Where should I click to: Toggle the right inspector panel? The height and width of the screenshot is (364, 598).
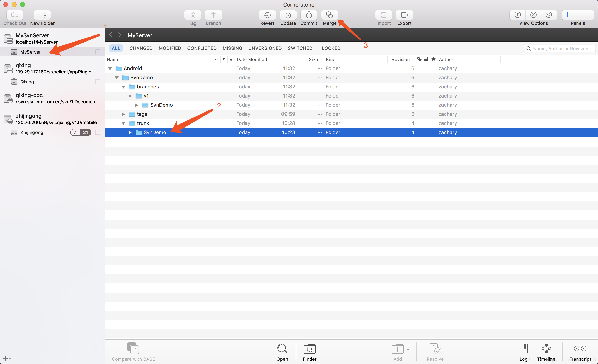586,15
